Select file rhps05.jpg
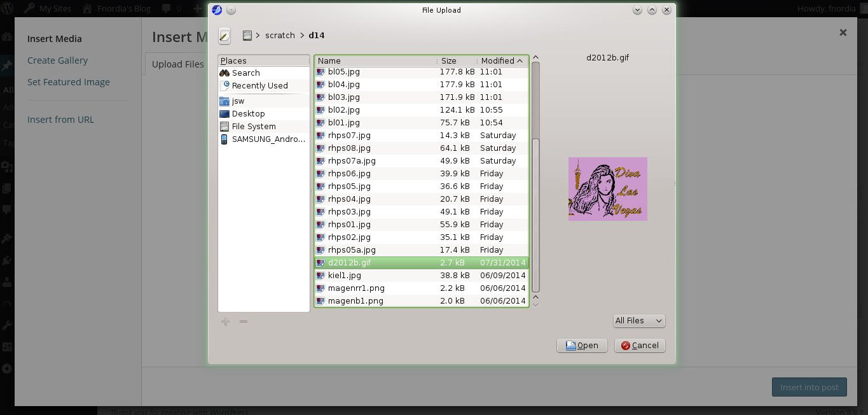The height and width of the screenshot is (415, 868). click(421, 186)
